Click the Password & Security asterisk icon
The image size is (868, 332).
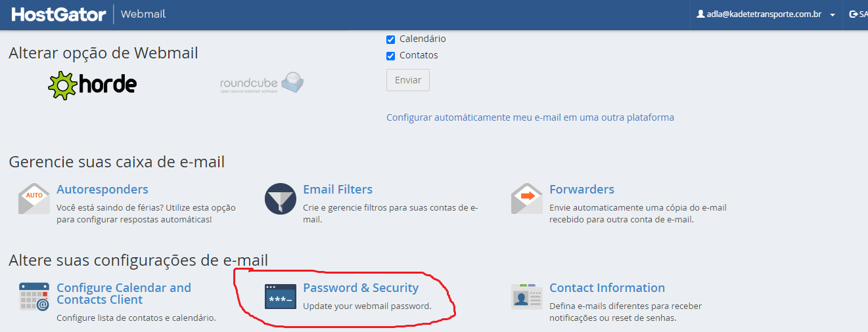coord(281,297)
